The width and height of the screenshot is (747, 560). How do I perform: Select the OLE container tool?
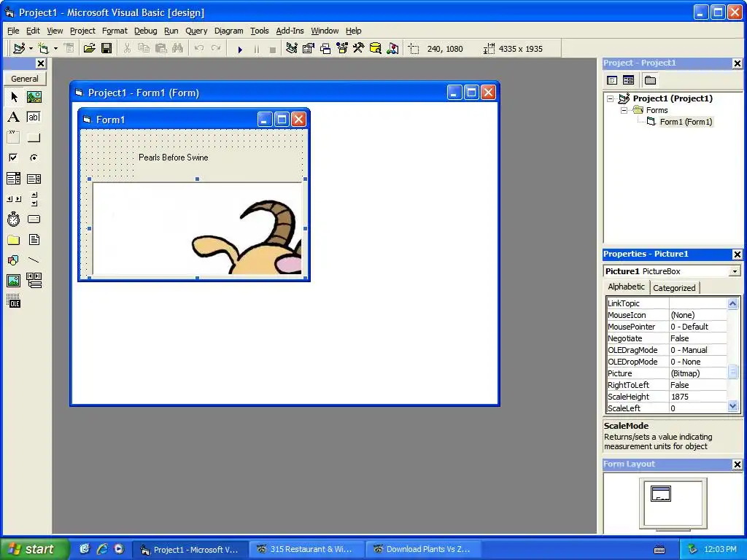tap(14, 301)
